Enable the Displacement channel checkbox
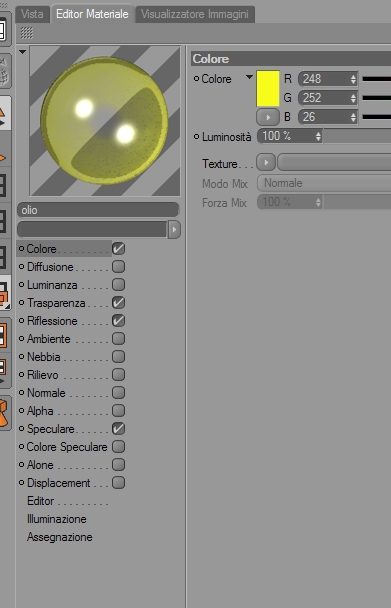The image size is (391, 608). 118,483
